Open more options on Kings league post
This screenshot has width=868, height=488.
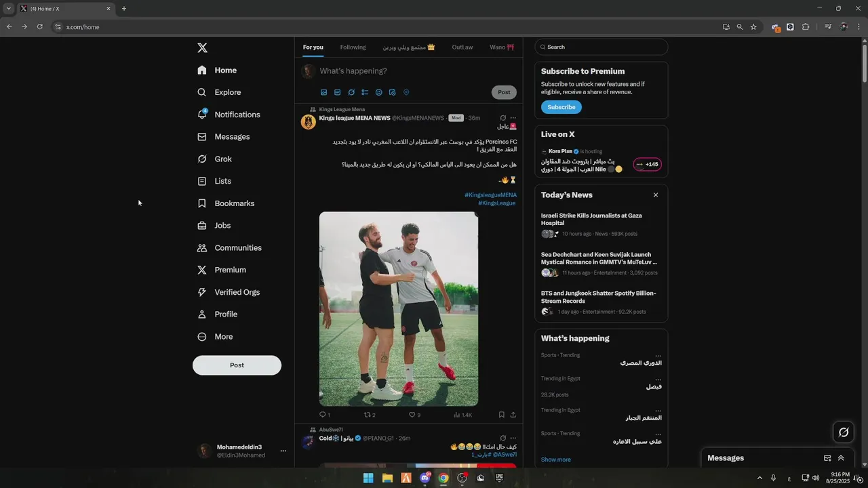click(x=513, y=118)
